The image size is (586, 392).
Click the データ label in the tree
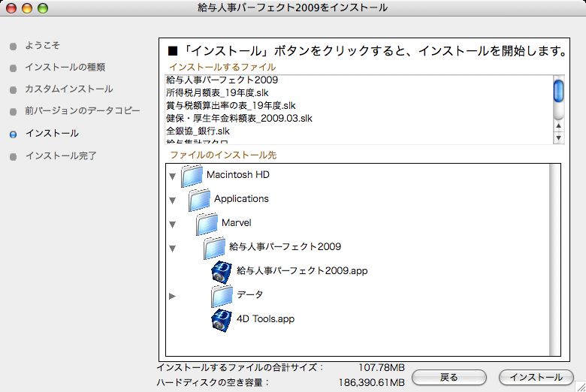click(249, 294)
